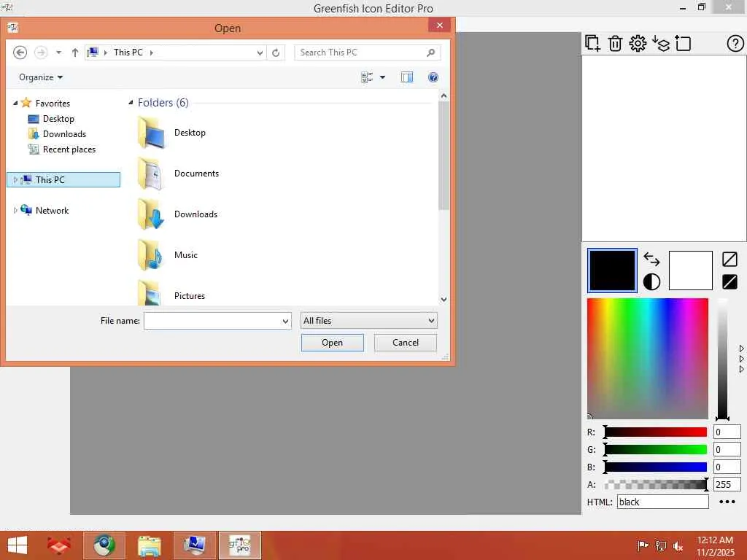Click the taskbar clock 12:12 AM
Viewport: 747px width, 560px height.
click(x=715, y=540)
